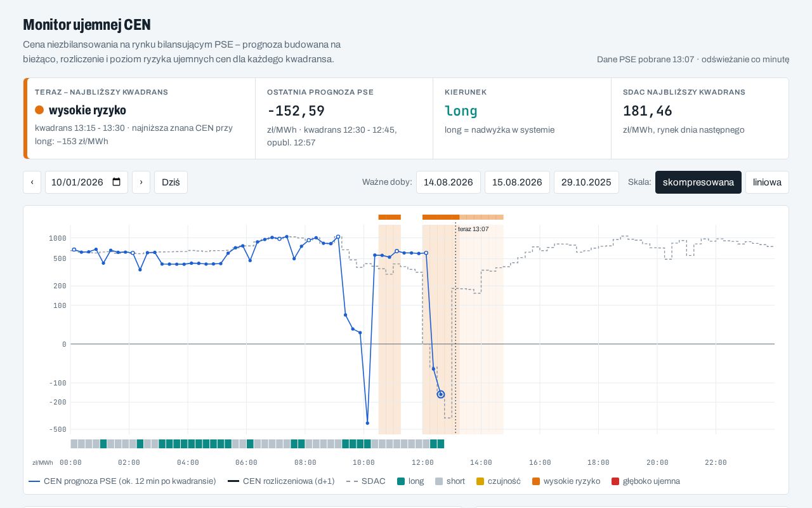This screenshot has width=812, height=508.
Task: Click the 1000 y-axis label
Action: tap(57, 238)
